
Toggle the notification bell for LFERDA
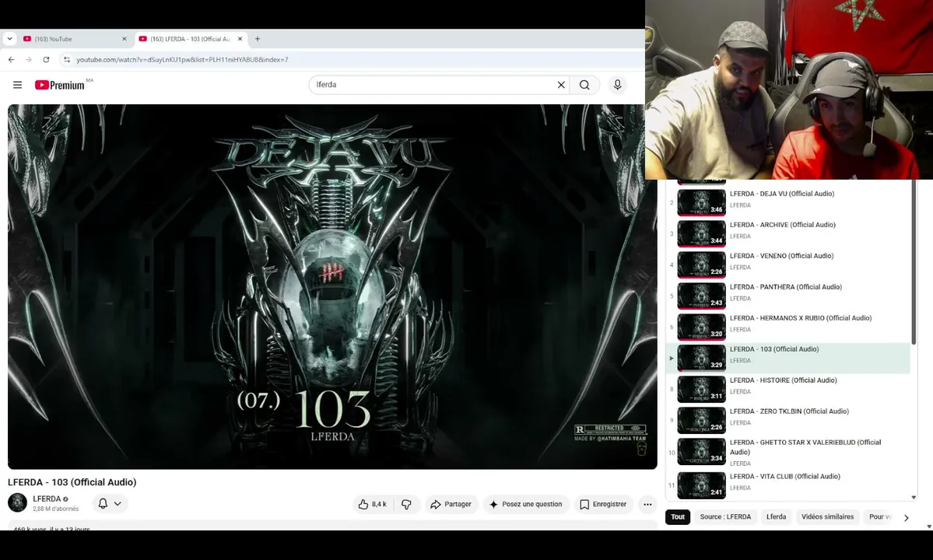(x=110, y=503)
